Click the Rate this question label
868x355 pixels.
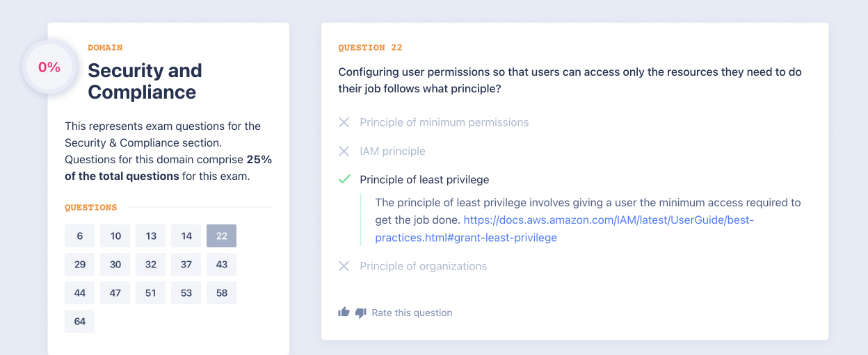pos(412,313)
